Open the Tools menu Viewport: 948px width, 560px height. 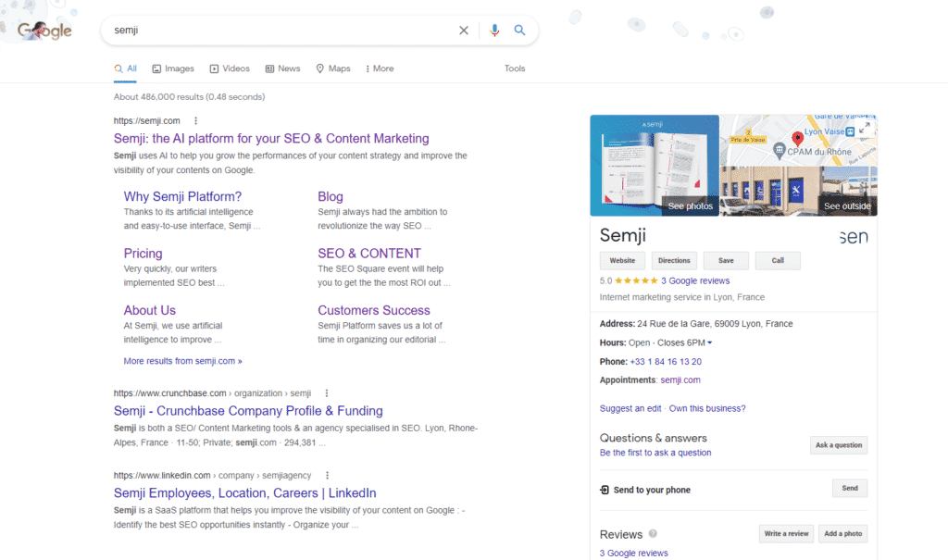515,68
